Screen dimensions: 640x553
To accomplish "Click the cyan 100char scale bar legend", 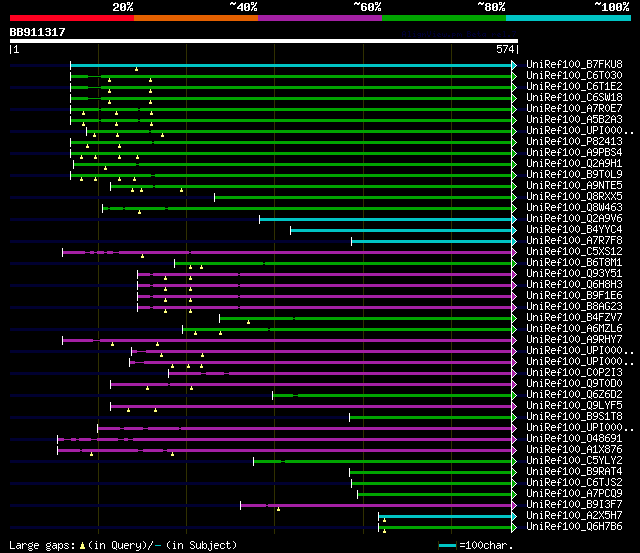I will 447,546.
